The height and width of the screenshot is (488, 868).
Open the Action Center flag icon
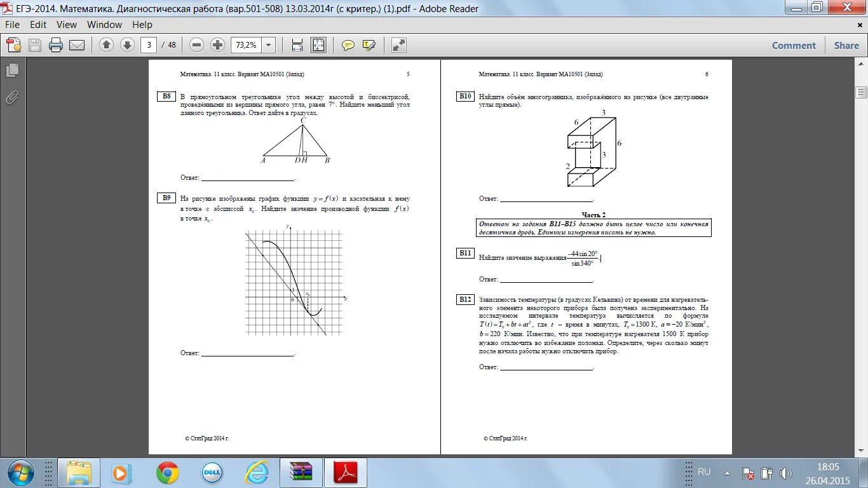[749, 473]
